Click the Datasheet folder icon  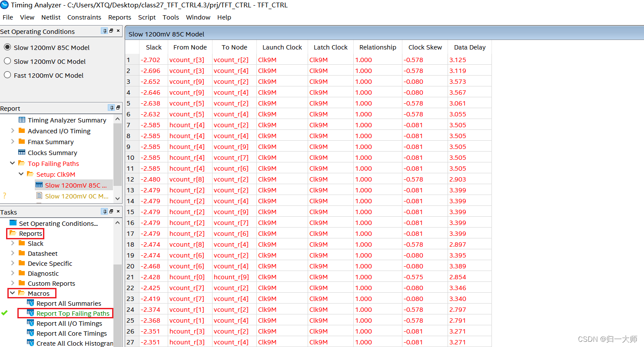pyautogui.click(x=22, y=253)
